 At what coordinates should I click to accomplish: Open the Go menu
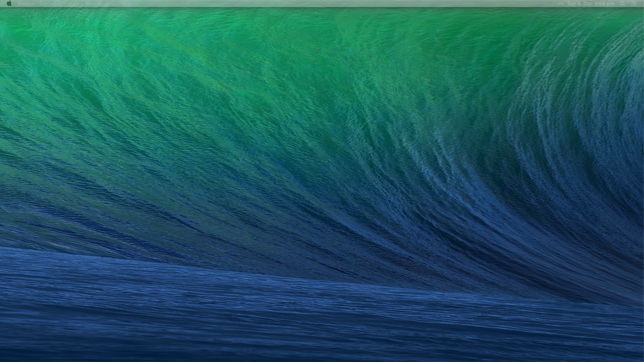pos(88,4)
